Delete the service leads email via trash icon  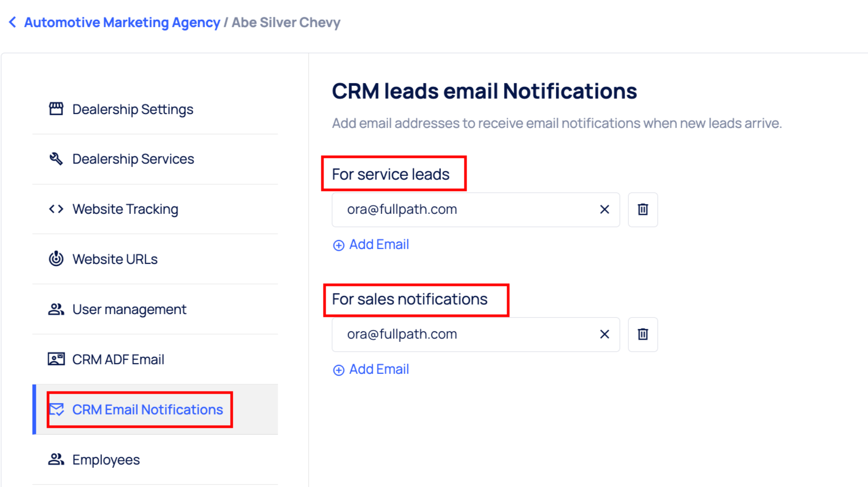coord(643,210)
